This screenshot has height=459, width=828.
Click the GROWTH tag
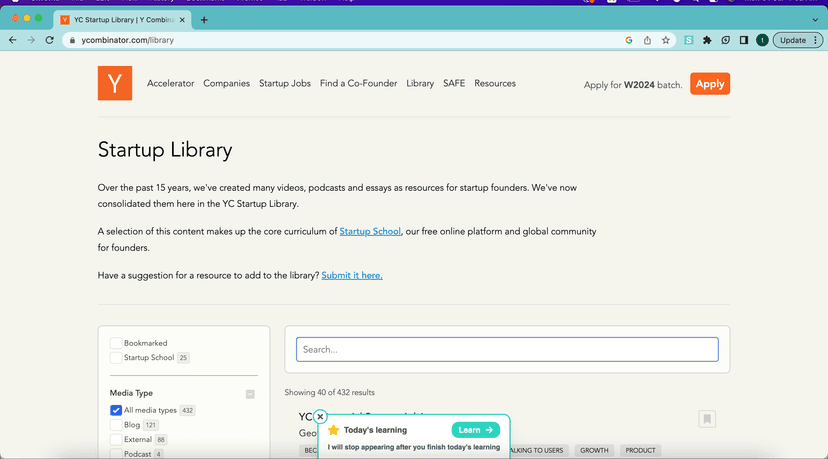pos(594,451)
